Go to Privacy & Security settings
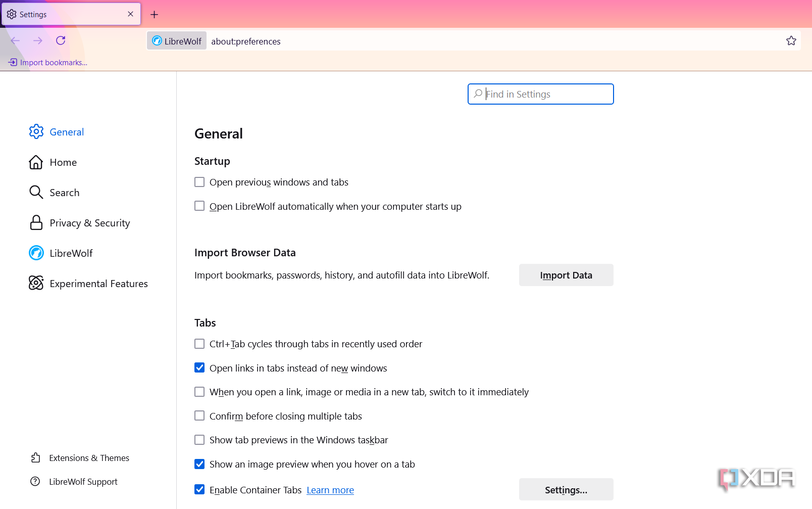This screenshot has width=812, height=509. [90, 223]
